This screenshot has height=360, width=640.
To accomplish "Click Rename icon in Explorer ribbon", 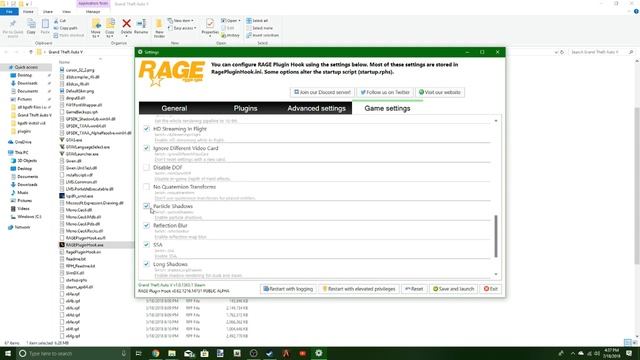I will pyautogui.click(x=141, y=24).
